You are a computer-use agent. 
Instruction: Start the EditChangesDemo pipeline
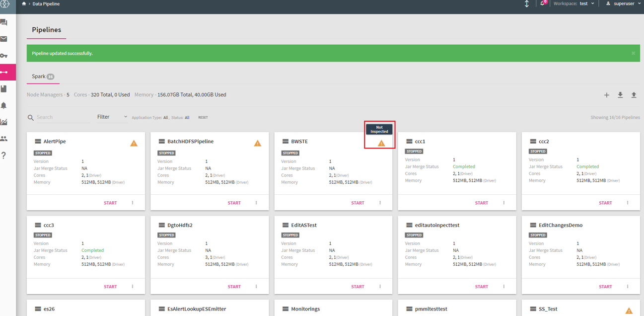605,287
